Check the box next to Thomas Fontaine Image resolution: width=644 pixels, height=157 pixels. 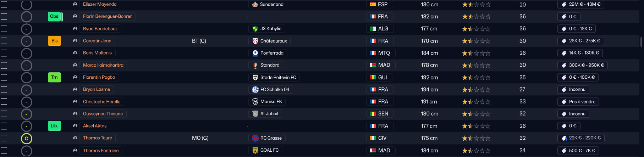(4, 150)
